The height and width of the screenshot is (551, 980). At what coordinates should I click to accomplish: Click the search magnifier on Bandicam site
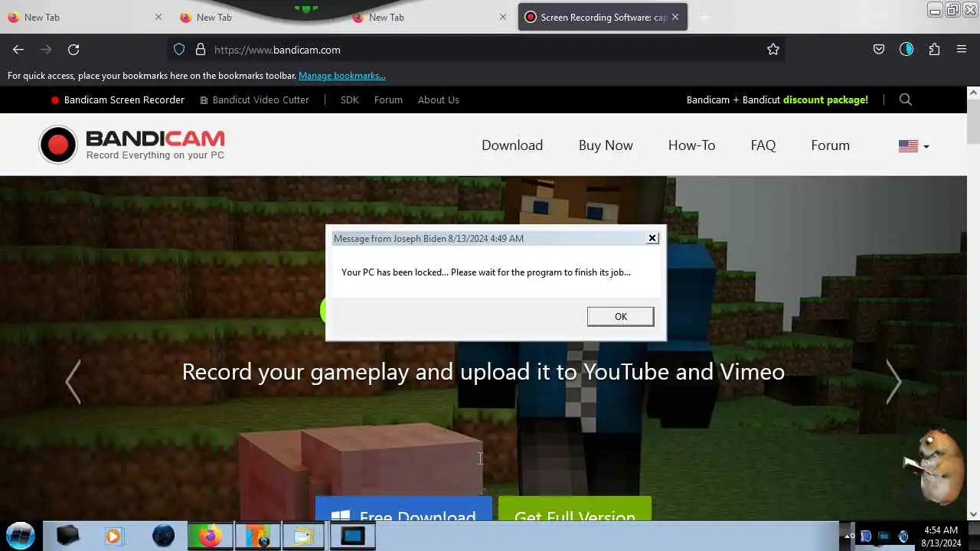tap(906, 99)
